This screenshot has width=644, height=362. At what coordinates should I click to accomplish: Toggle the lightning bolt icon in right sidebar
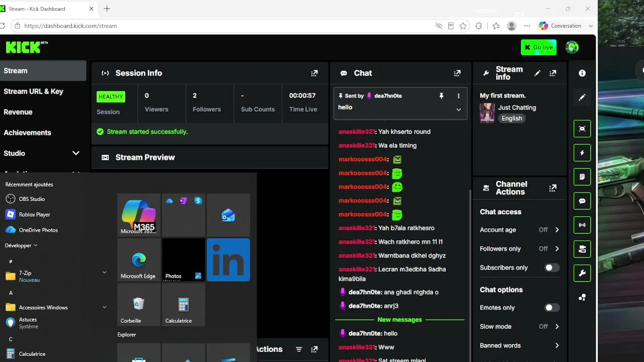(582, 153)
